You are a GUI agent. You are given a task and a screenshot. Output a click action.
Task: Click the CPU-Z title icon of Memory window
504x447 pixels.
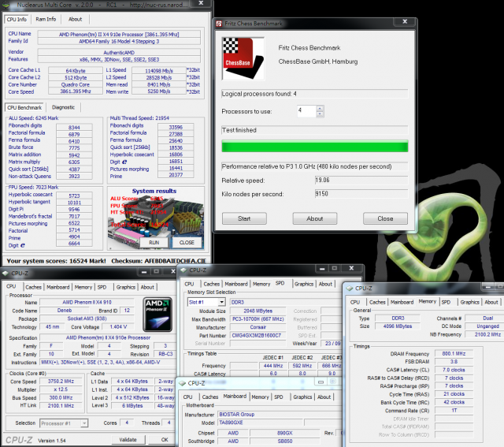(x=350, y=289)
